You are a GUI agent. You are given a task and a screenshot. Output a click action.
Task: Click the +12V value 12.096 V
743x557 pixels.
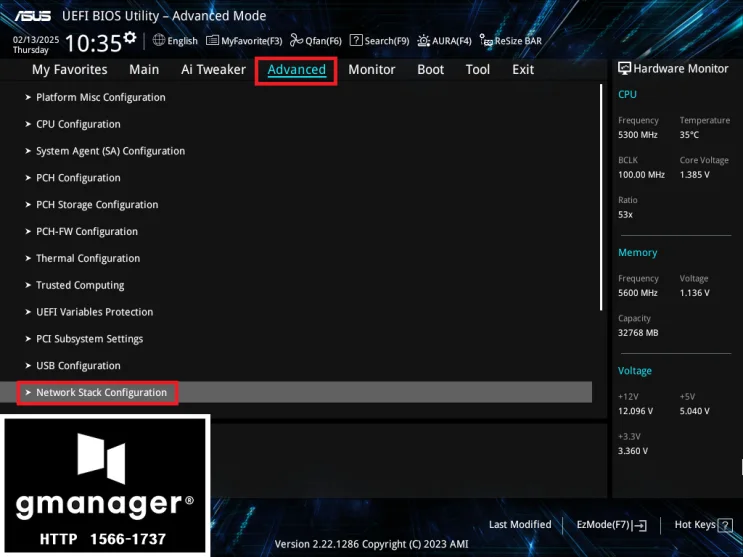[635, 411]
